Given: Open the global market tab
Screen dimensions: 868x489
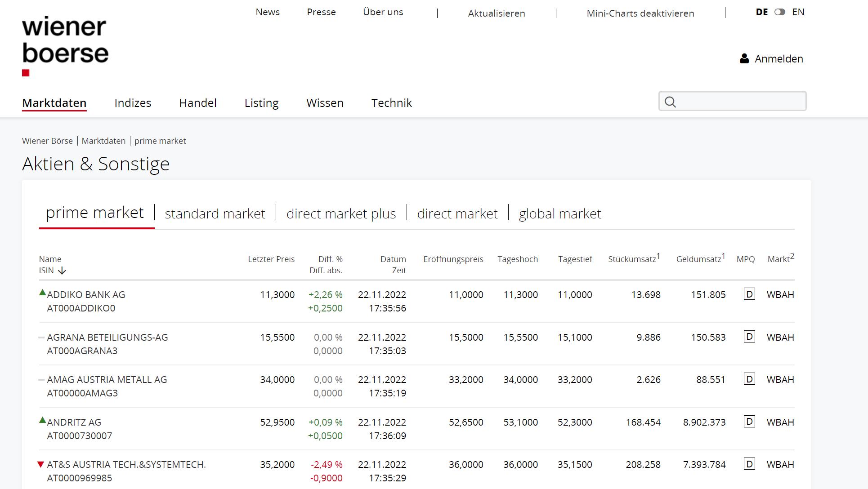Looking at the screenshot, I should [559, 213].
